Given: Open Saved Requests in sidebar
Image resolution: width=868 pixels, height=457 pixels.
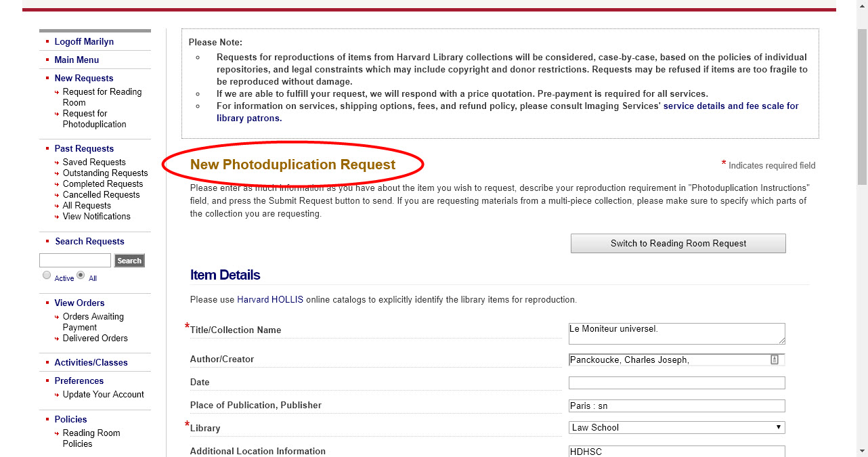Looking at the screenshot, I should point(94,162).
